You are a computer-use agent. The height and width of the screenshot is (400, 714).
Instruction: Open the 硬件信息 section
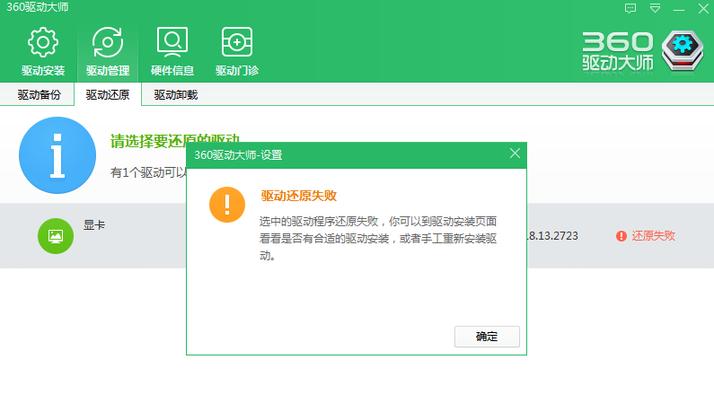tap(172, 51)
